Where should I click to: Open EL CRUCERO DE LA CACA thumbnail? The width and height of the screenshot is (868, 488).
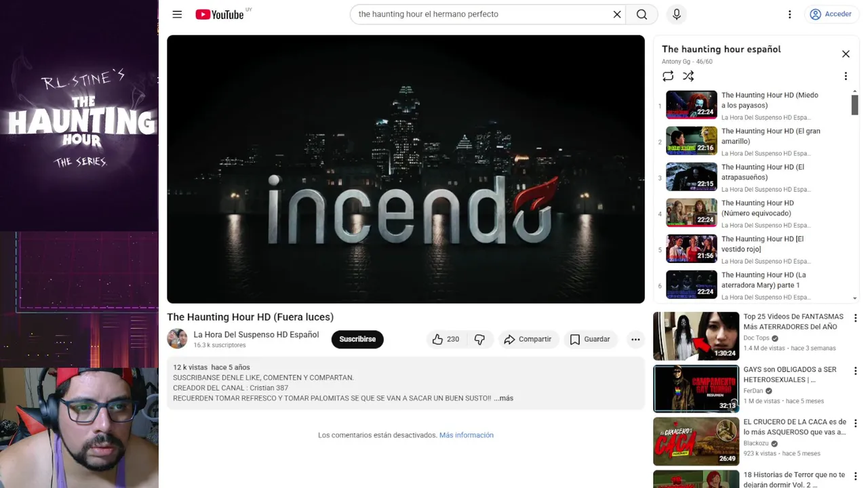click(696, 441)
